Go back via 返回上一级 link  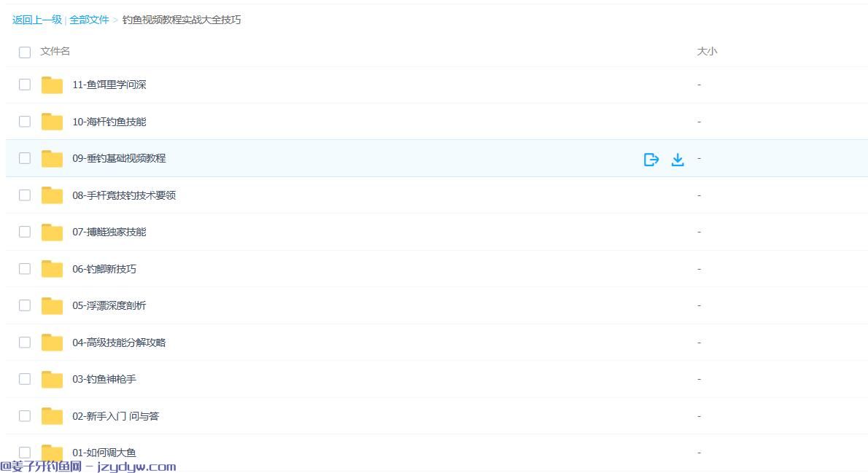[37, 20]
